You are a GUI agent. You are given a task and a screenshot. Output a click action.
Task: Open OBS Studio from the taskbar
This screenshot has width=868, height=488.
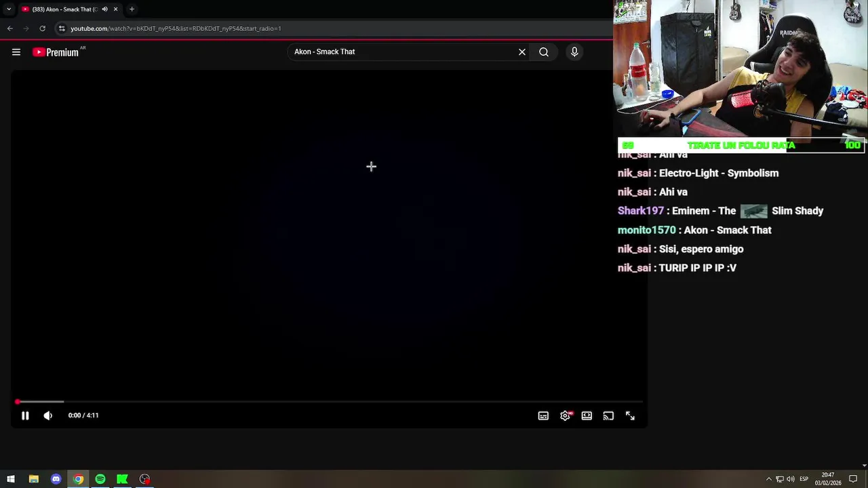[x=144, y=479]
